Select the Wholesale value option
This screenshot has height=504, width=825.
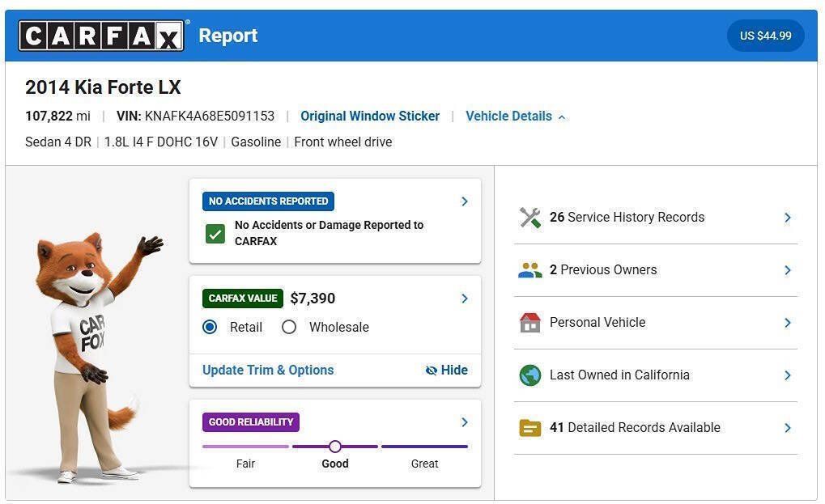[x=289, y=327]
